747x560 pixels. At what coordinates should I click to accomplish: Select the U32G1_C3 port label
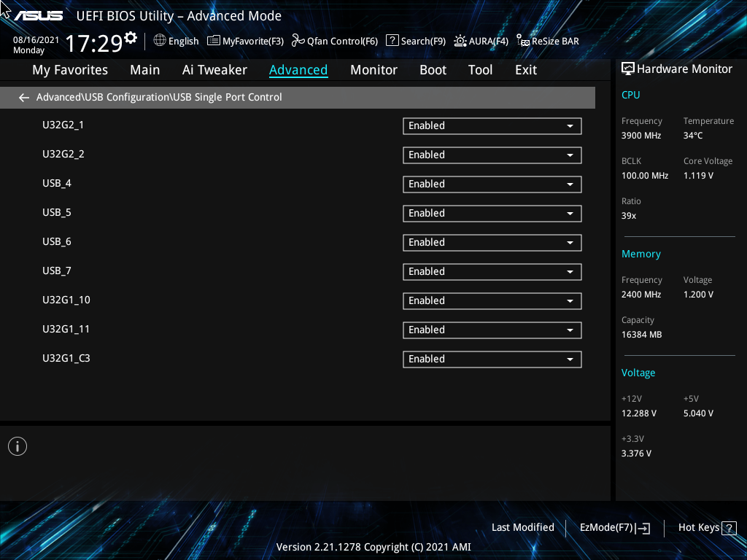click(x=66, y=359)
